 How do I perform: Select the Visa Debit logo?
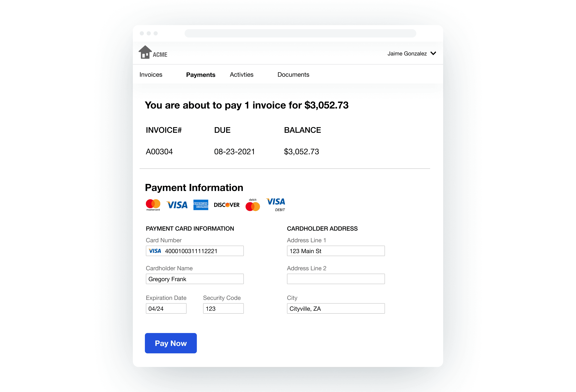(x=276, y=205)
